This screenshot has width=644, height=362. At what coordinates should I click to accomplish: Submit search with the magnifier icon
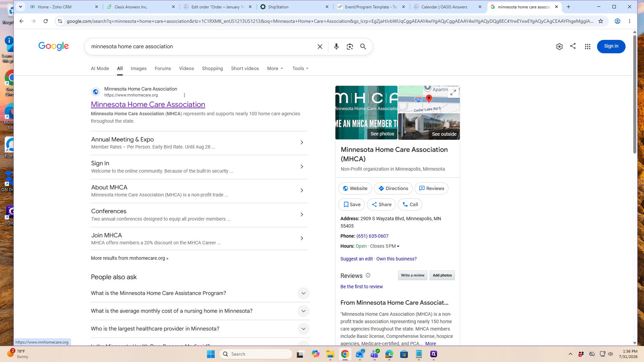(363, 47)
